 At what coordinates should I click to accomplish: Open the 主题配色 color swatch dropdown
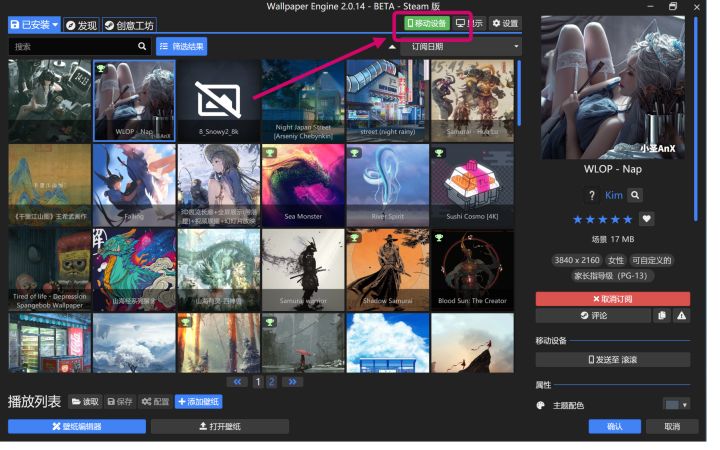pyautogui.click(x=676, y=405)
